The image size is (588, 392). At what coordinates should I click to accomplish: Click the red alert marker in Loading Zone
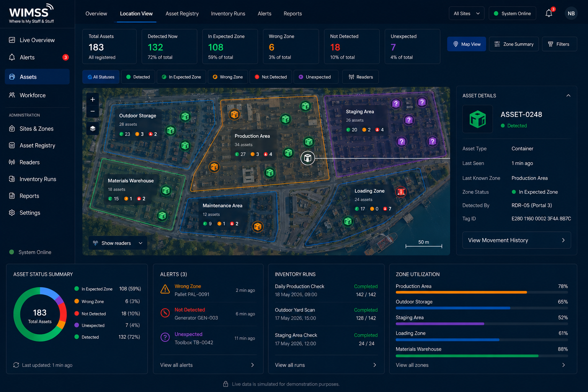(x=401, y=192)
